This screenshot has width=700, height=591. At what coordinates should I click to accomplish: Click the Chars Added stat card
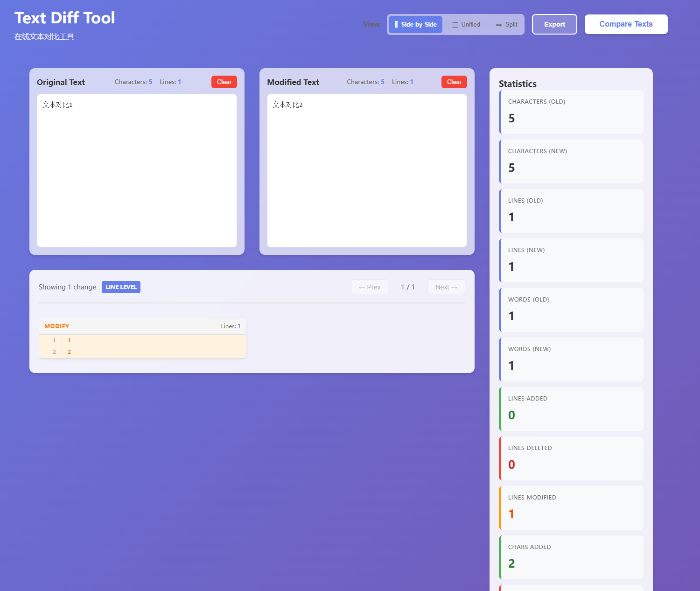pyautogui.click(x=571, y=557)
